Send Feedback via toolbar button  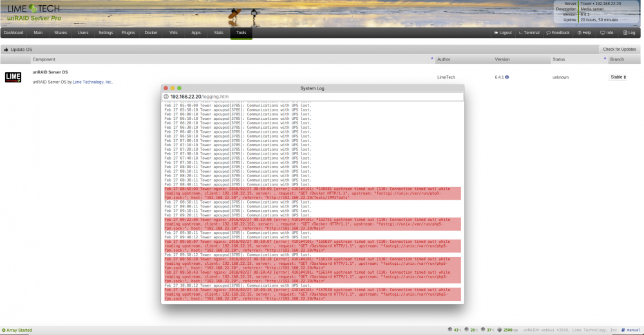tap(558, 33)
